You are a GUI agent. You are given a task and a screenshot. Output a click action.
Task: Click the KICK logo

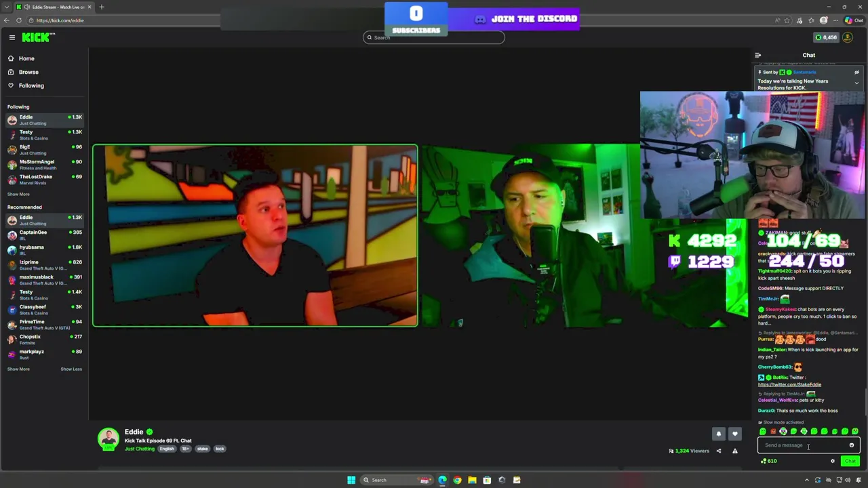[37, 37]
